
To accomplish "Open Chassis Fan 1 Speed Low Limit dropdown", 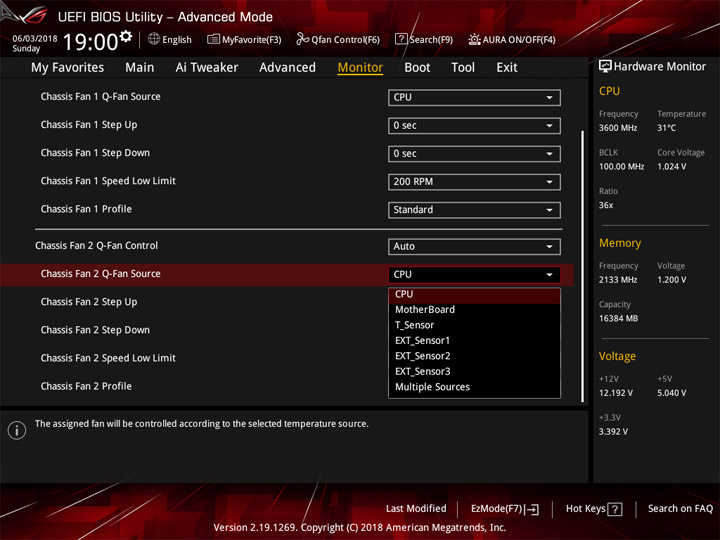I will tap(474, 181).
